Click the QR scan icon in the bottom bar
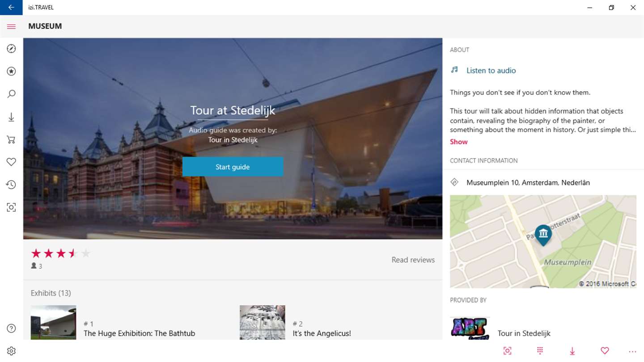 pyautogui.click(x=507, y=351)
